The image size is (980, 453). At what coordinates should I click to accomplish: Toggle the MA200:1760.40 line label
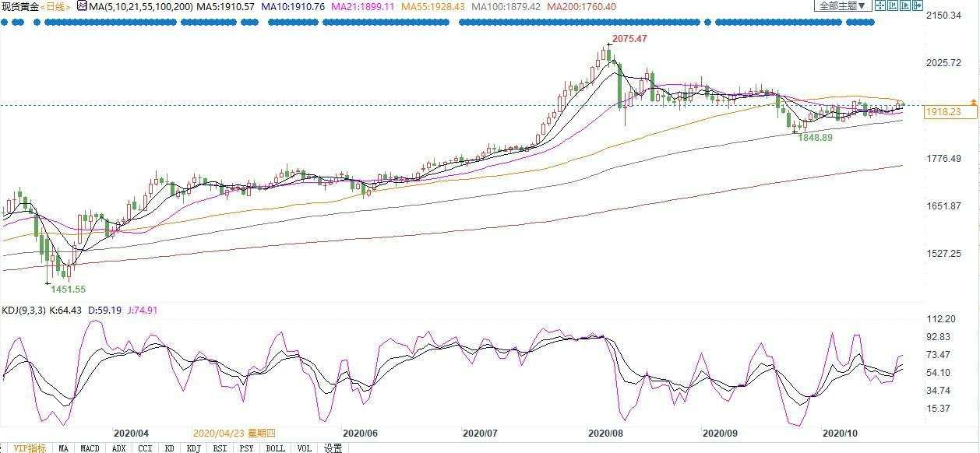click(x=581, y=6)
